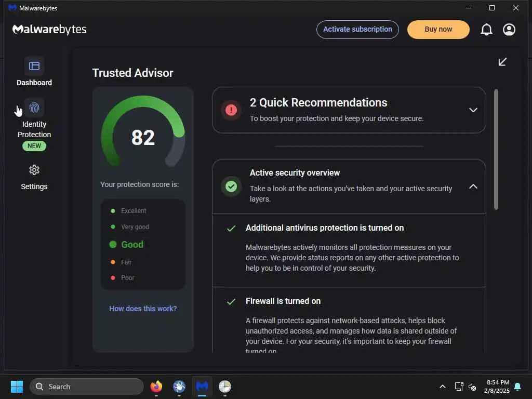Collapse Active security overview chevron
The image size is (532, 399).
point(473,187)
